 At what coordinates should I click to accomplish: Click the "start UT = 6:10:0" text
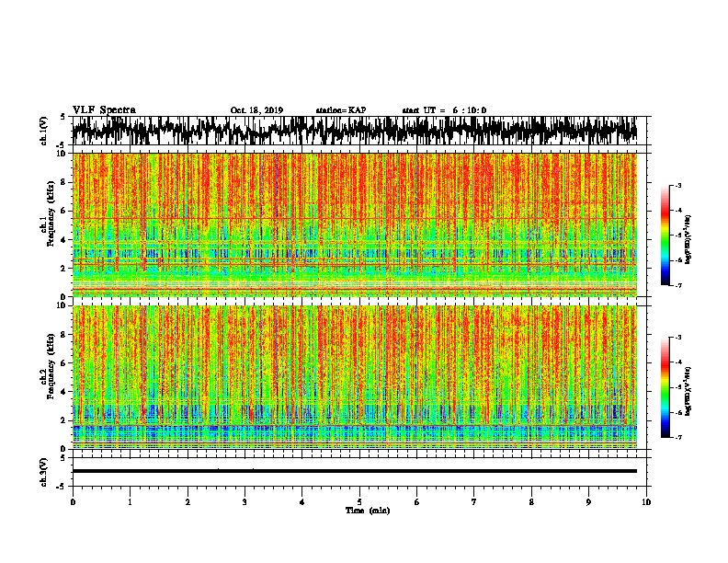tap(444, 110)
